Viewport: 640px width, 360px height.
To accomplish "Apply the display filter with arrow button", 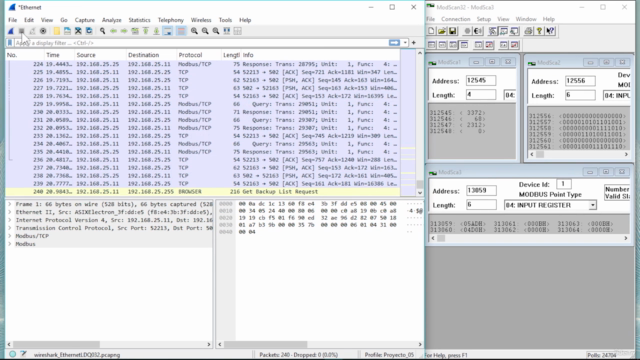I will (394, 43).
